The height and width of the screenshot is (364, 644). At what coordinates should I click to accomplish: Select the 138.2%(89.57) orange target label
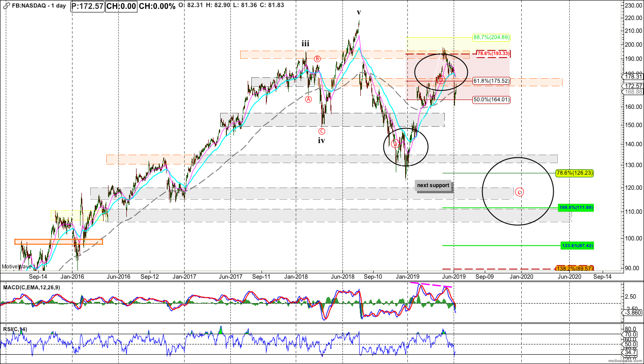575,269
